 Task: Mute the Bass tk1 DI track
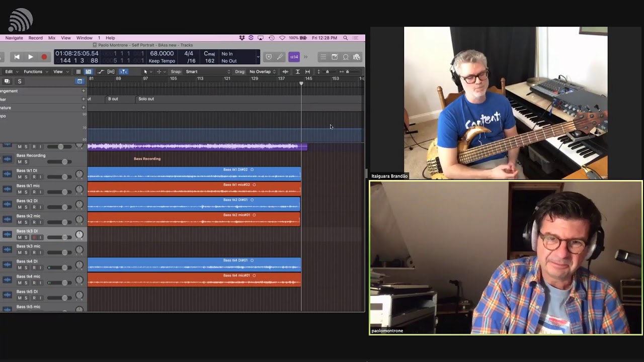(20, 177)
